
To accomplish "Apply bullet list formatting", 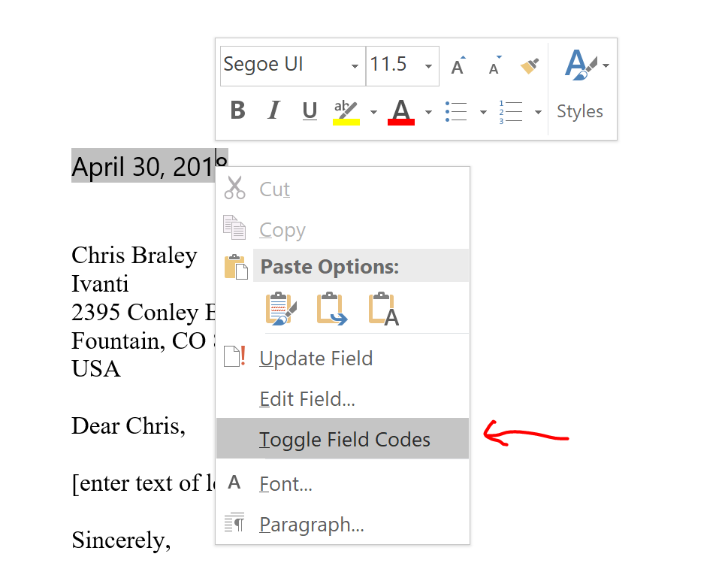I will click(x=457, y=112).
